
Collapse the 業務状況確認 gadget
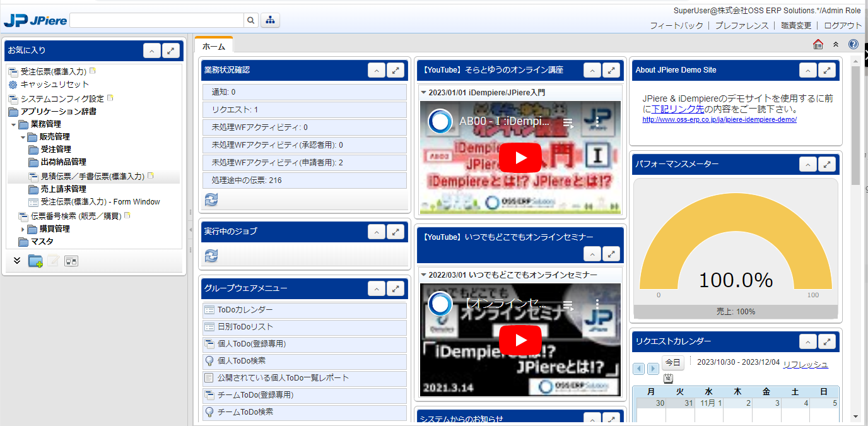pyautogui.click(x=377, y=71)
